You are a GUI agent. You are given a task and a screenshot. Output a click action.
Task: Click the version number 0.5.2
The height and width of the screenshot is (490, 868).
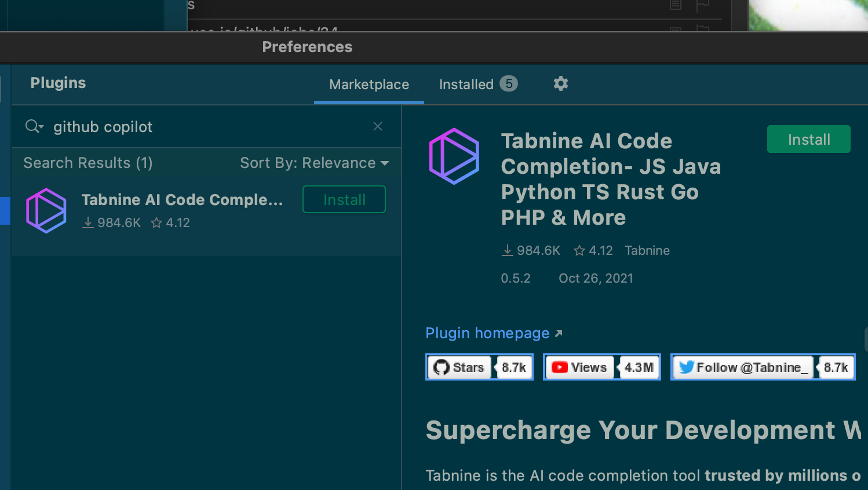(x=516, y=278)
